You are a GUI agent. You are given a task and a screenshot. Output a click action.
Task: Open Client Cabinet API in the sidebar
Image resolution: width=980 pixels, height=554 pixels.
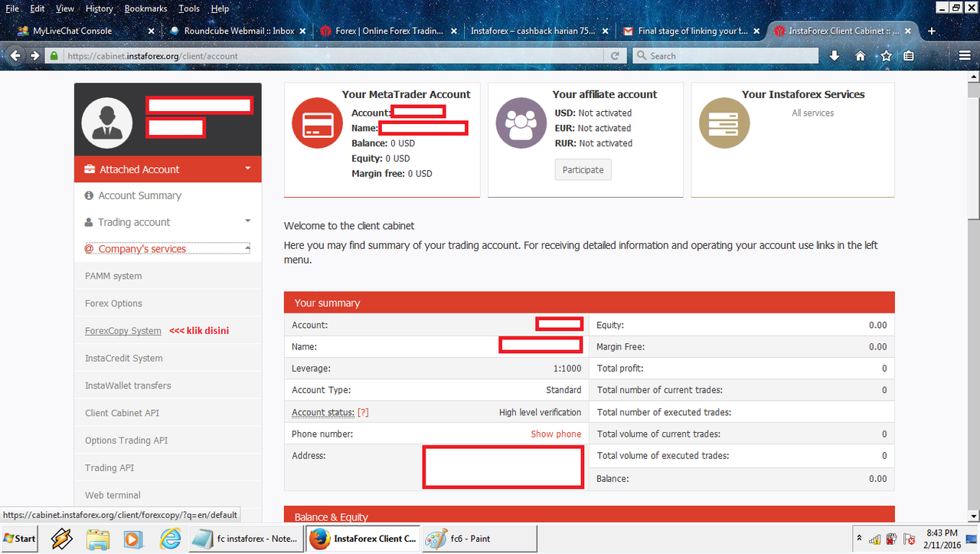coord(122,413)
